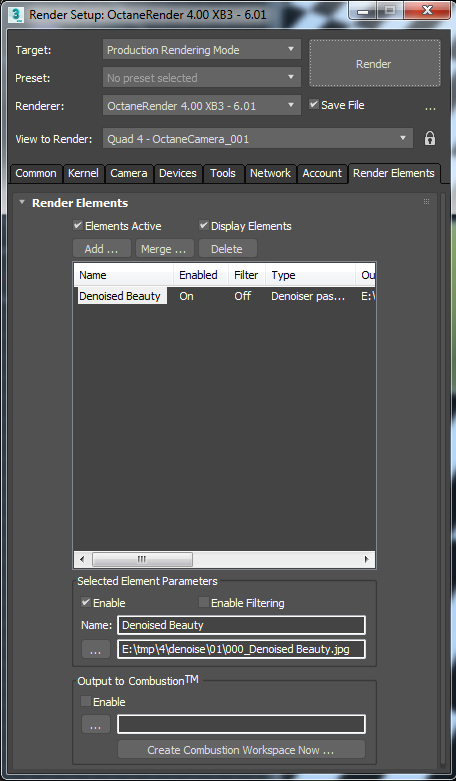Collapse the Render Elements rollout

pos(21,202)
